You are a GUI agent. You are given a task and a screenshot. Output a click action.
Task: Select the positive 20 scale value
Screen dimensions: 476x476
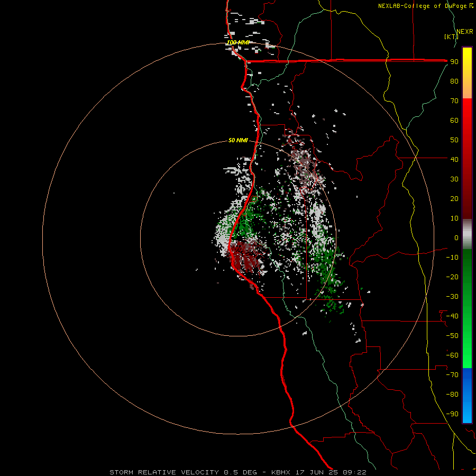(x=454, y=198)
